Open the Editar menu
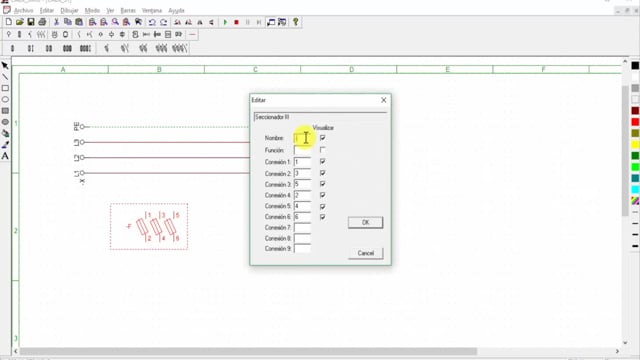The height and width of the screenshot is (360, 640). coord(47,10)
